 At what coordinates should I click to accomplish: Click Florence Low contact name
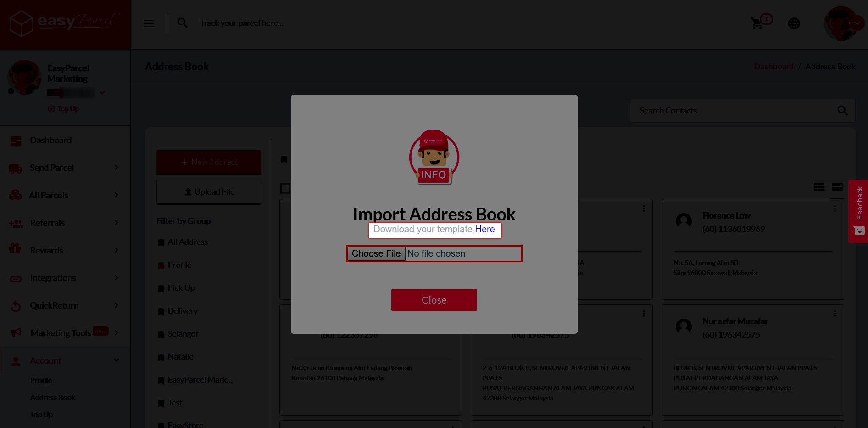coord(726,216)
